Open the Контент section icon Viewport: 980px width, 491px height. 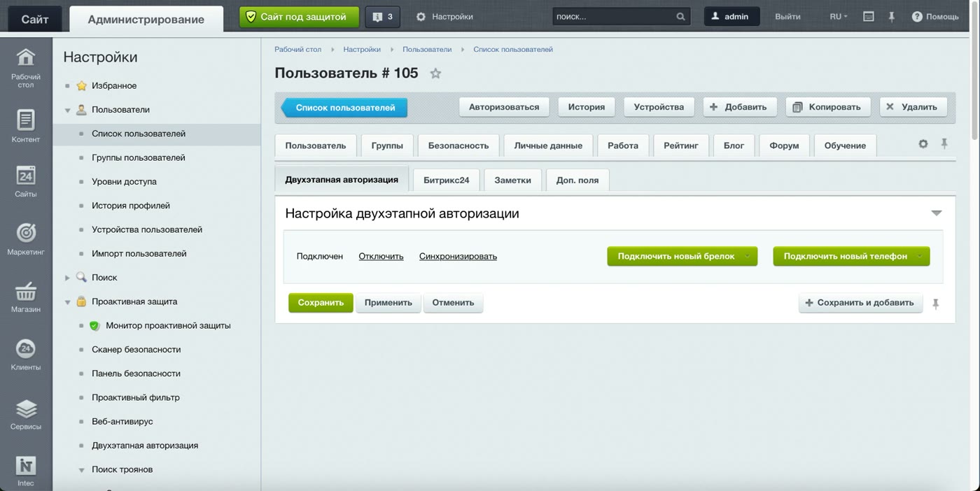(x=26, y=120)
